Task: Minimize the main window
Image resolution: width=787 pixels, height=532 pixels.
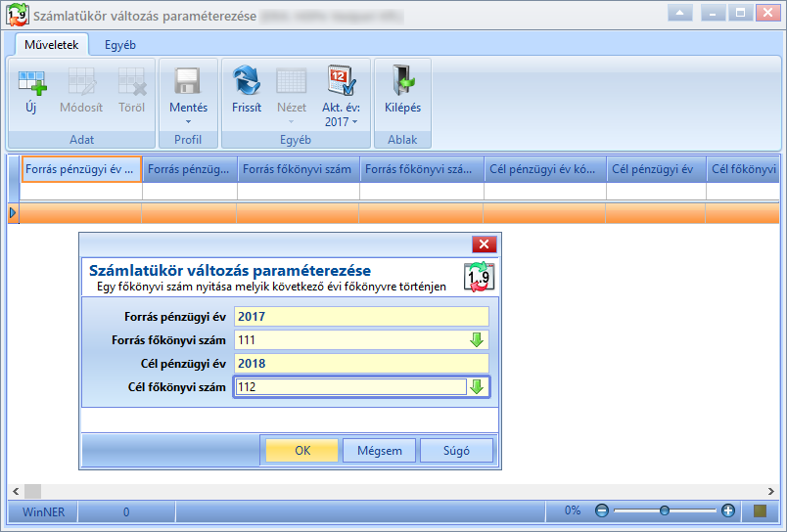Action: [714, 13]
